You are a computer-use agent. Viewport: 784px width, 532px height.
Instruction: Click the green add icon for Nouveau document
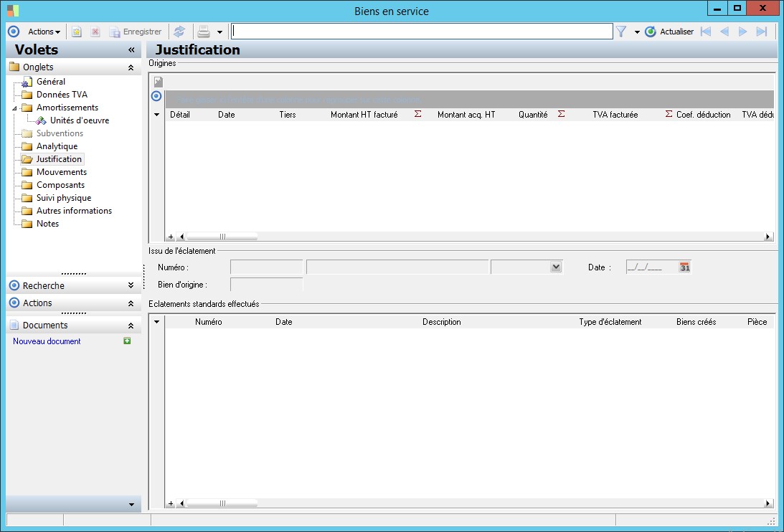click(x=127, y=341)
